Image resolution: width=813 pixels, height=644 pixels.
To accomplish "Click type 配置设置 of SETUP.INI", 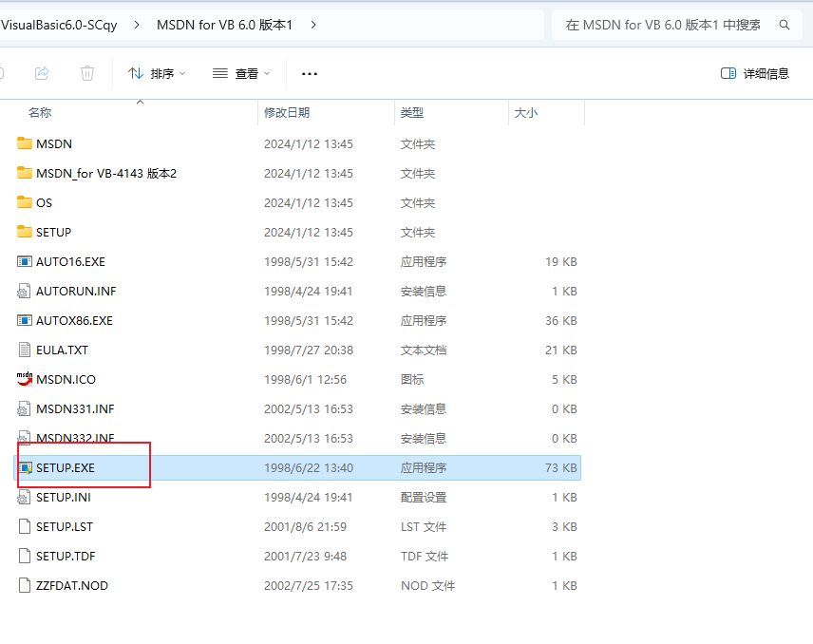I will pyautogui.click(x=424, y=498).
